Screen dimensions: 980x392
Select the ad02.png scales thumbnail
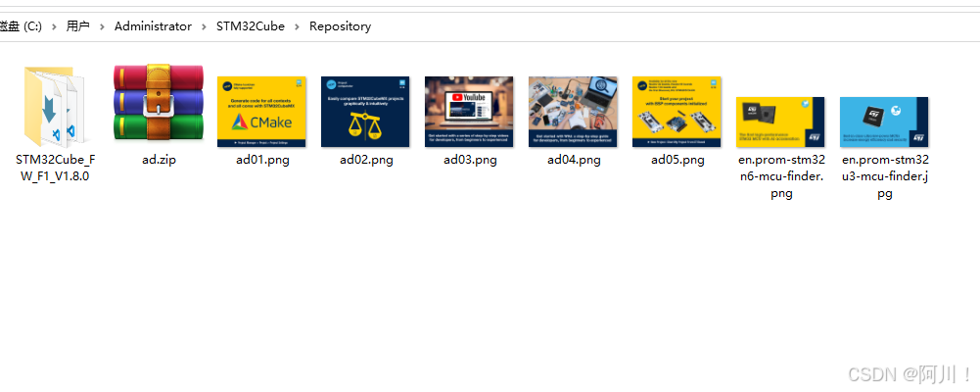coord(365,112)
